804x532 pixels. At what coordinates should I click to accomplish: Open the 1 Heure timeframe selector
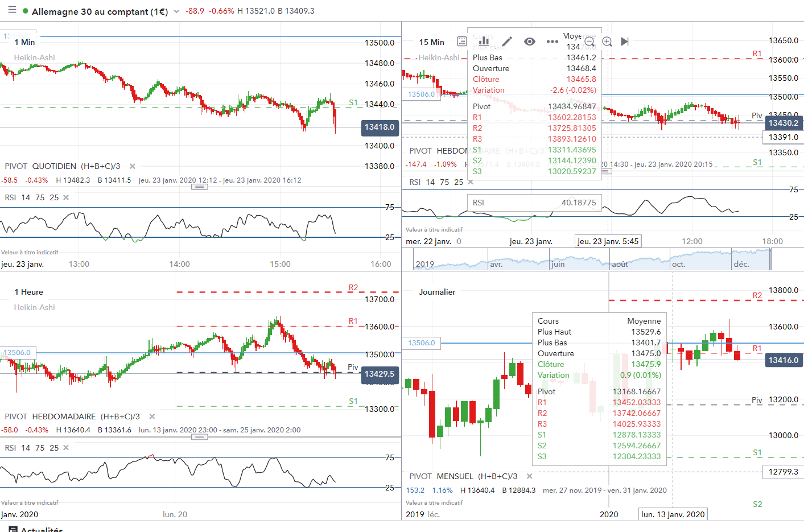coord(28,292)
